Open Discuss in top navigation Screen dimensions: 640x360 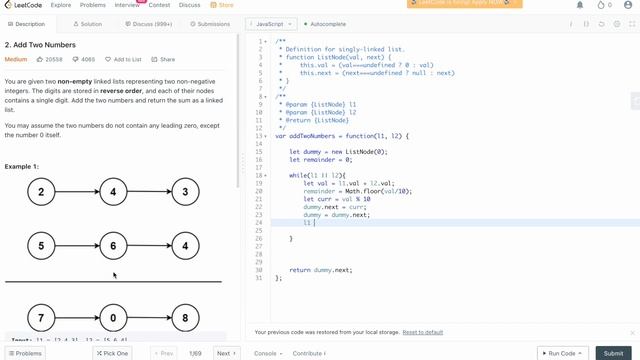tap(189, 5)
